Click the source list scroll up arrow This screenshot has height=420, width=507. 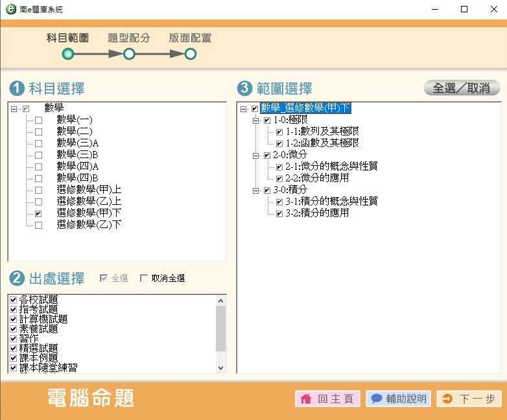221,301
